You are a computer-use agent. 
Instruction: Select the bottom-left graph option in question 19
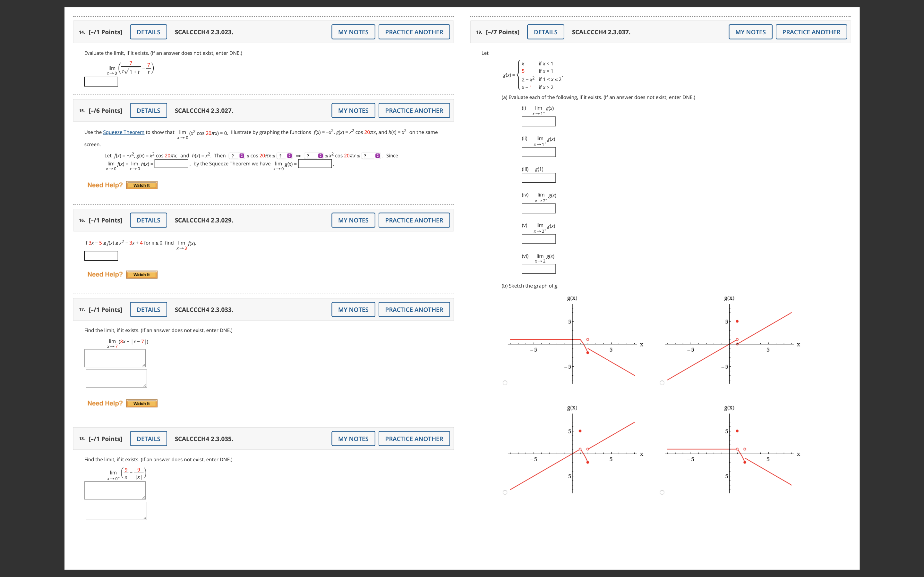click(x=505, y=492)
